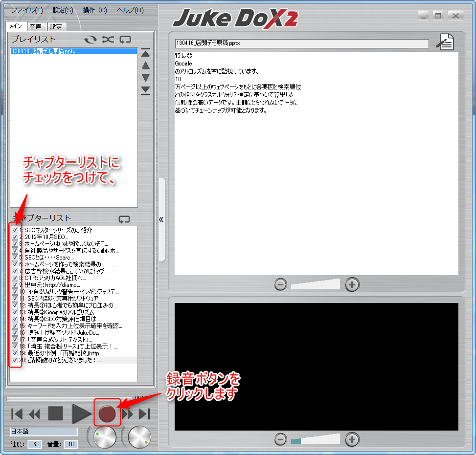
Task: Decrease text size with minus button
Action: coord(280,284)
